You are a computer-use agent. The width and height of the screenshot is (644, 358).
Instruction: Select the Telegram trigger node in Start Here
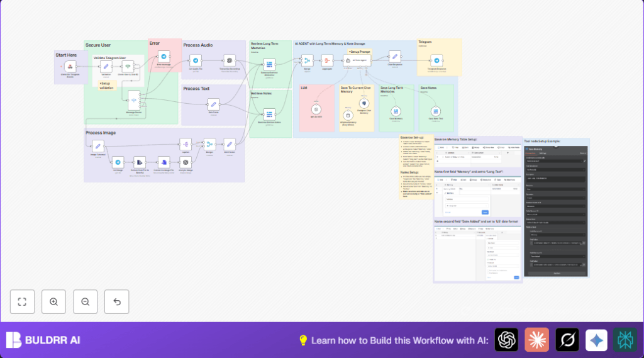tap(70, 67)
